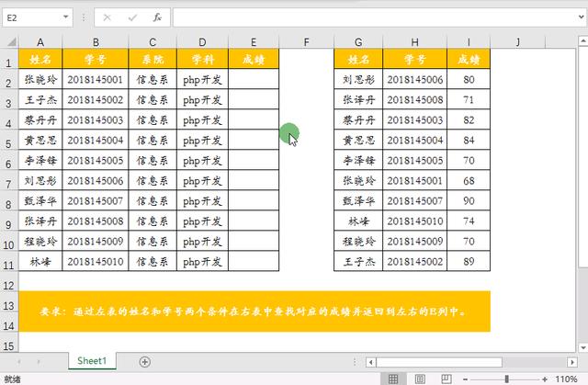This screenshot has height=385, width=588.
Task: Click the horizontal scrollbar thumb
Action: click(439, 362)
